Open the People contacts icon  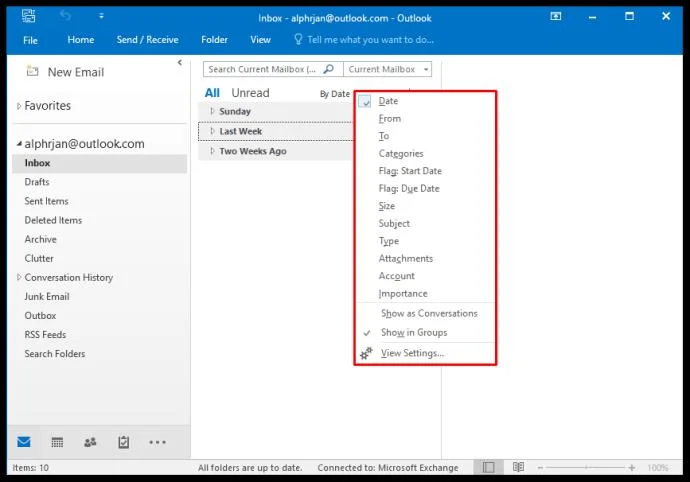click(91, 442)
